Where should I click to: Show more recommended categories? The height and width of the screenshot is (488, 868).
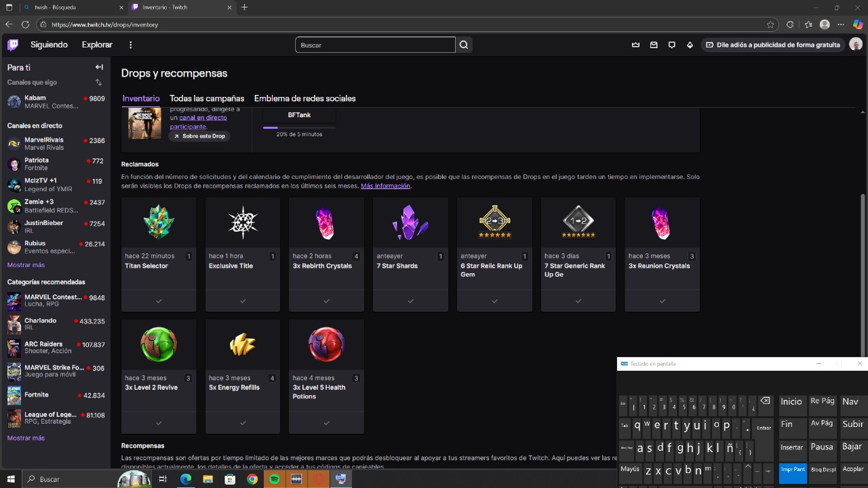click(26, 438)
